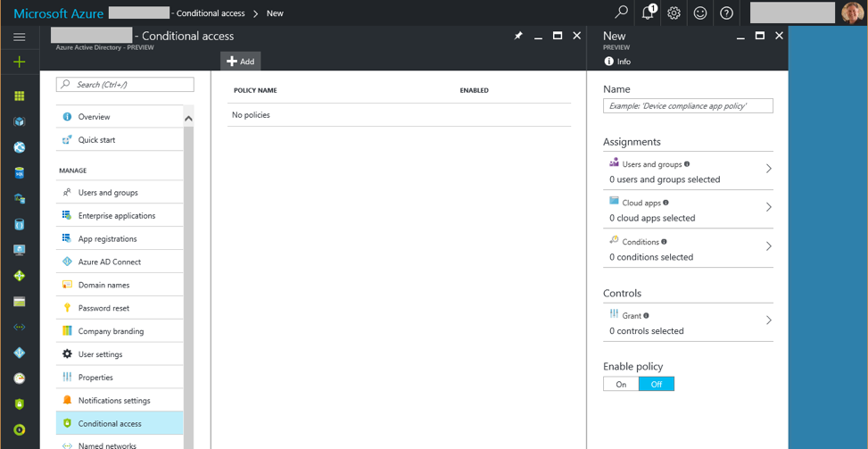Click the green plus New resource icon
868x449 pixels.
click(20, 62)
